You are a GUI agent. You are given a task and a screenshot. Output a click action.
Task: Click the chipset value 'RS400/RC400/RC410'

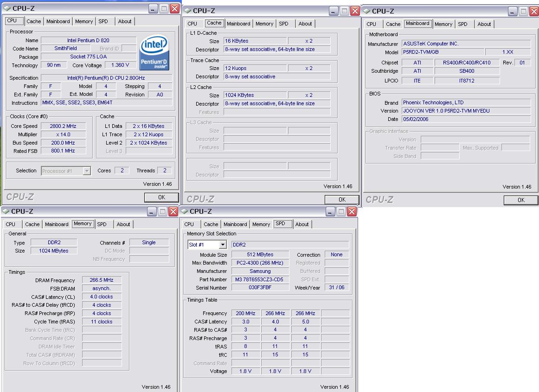point(467,63)
